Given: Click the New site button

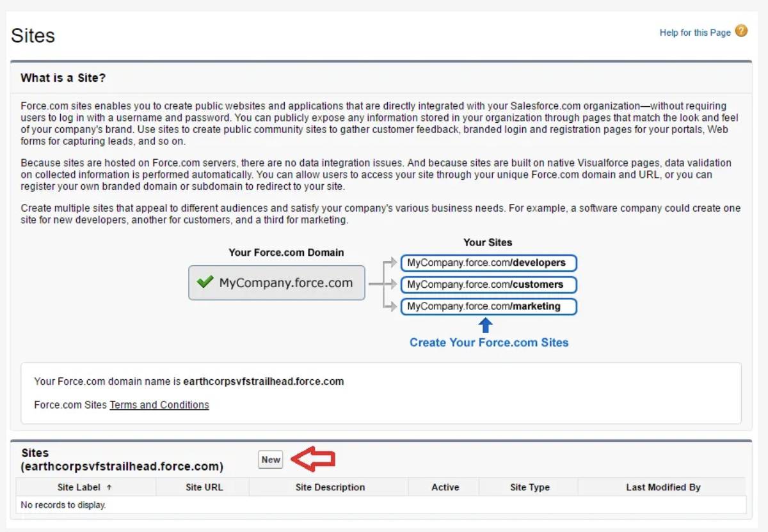Looking at the screenshot, I should click(x=271, y=460).
